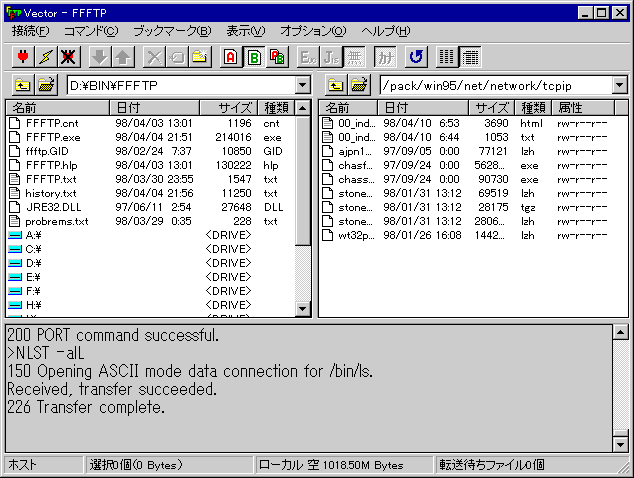Select JRE32.DLL in local list
634x478 pixels.
pyautogui.click(x=53, y=207)
